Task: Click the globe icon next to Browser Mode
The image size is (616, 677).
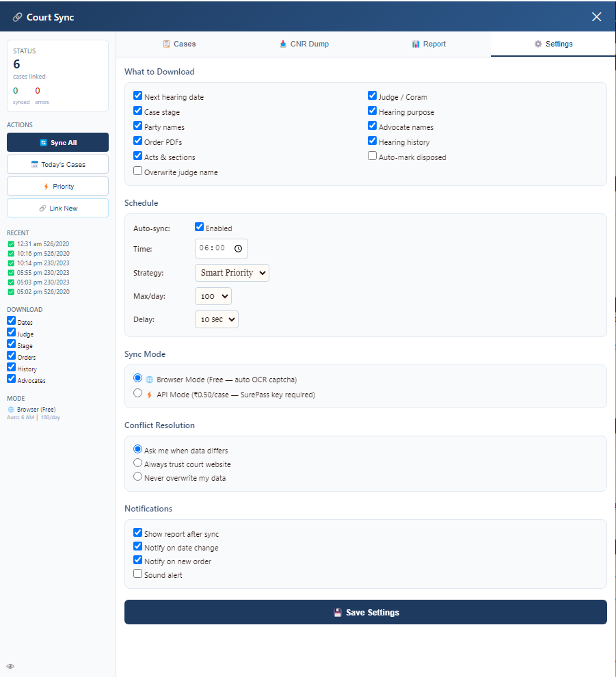Action: [x=149, y=380]
